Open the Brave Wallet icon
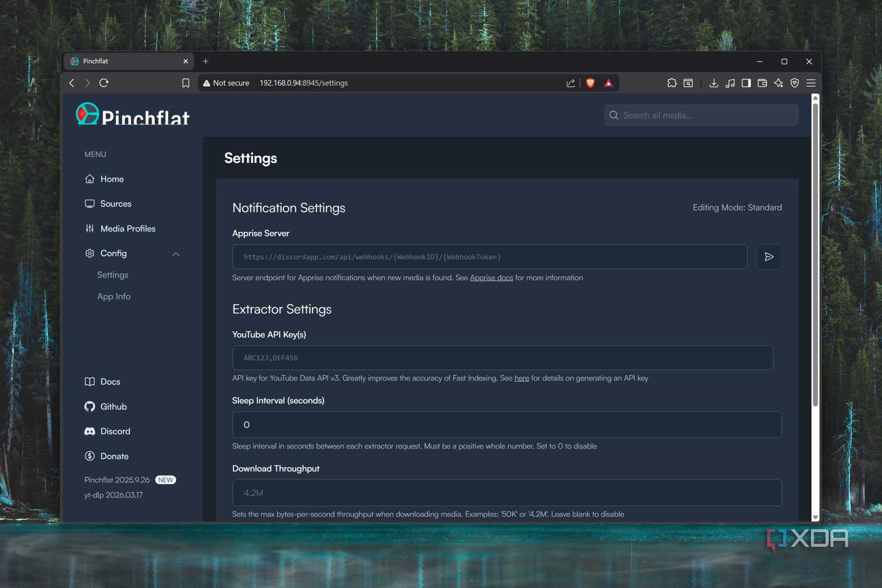Viewport: 882px width, 588px height. pyautogui.click(x=762, y=83)
